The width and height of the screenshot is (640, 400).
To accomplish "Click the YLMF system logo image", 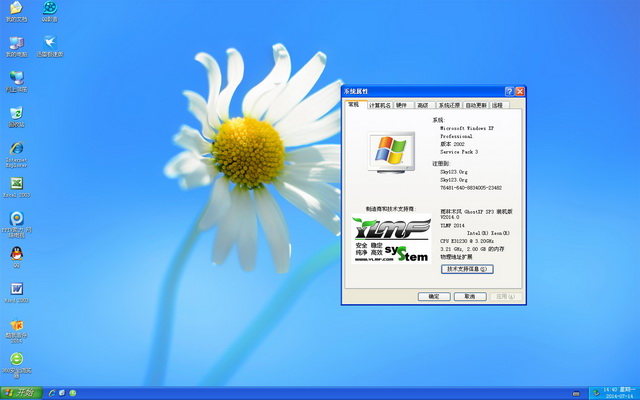I will (x=391, y=239).
